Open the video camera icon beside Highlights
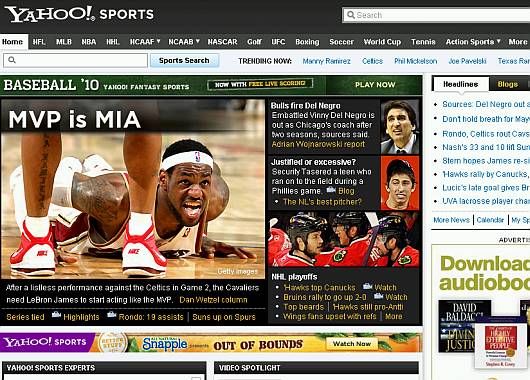The height and width of the screenshot is (380, 530). click(x=56, y=315)
